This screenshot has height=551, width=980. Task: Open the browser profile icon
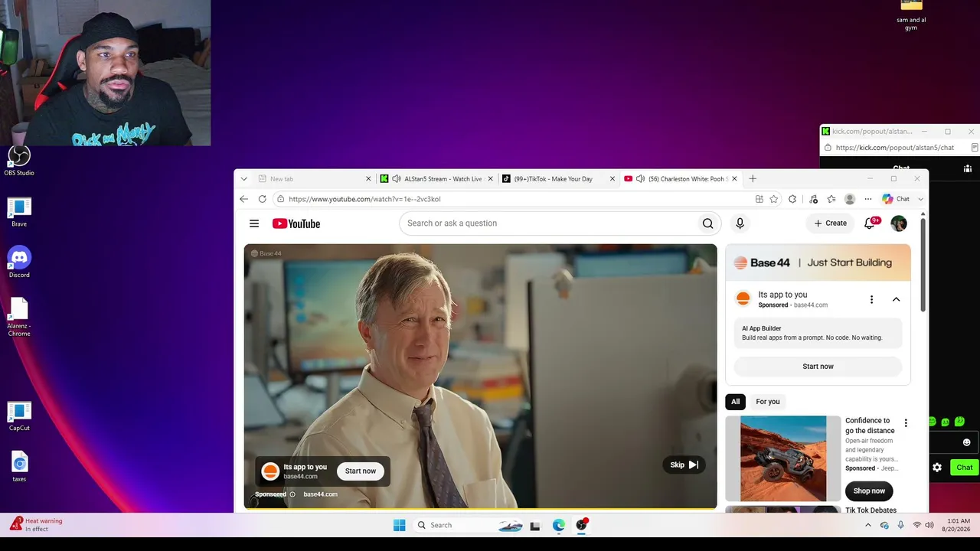coord(850,199)
